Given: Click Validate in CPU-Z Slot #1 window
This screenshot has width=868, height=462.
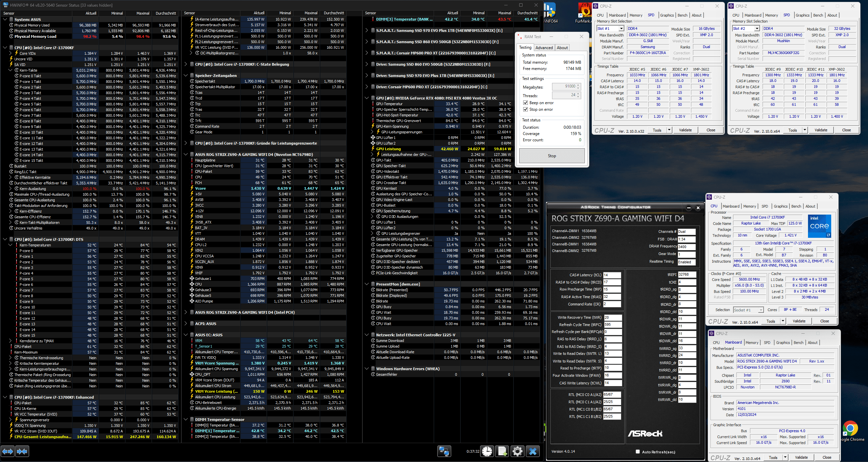Looking at the screenshot, I should pyautogui.click(x=685, y=130).
